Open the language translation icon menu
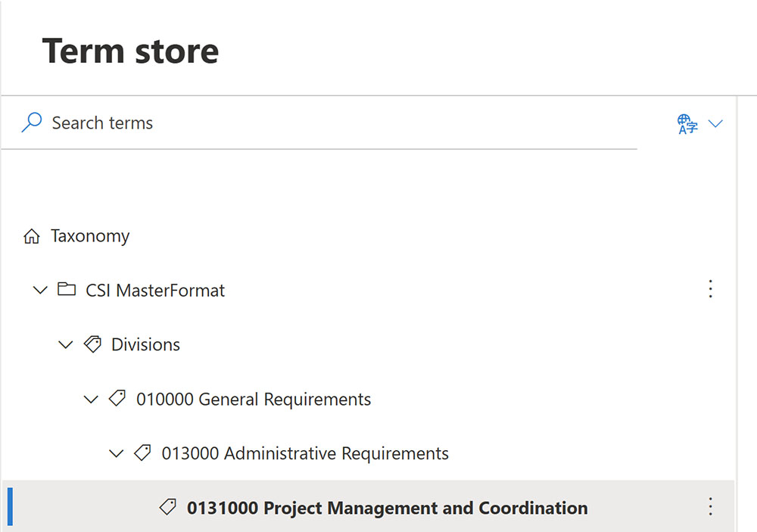 click(x=687, y=123)
